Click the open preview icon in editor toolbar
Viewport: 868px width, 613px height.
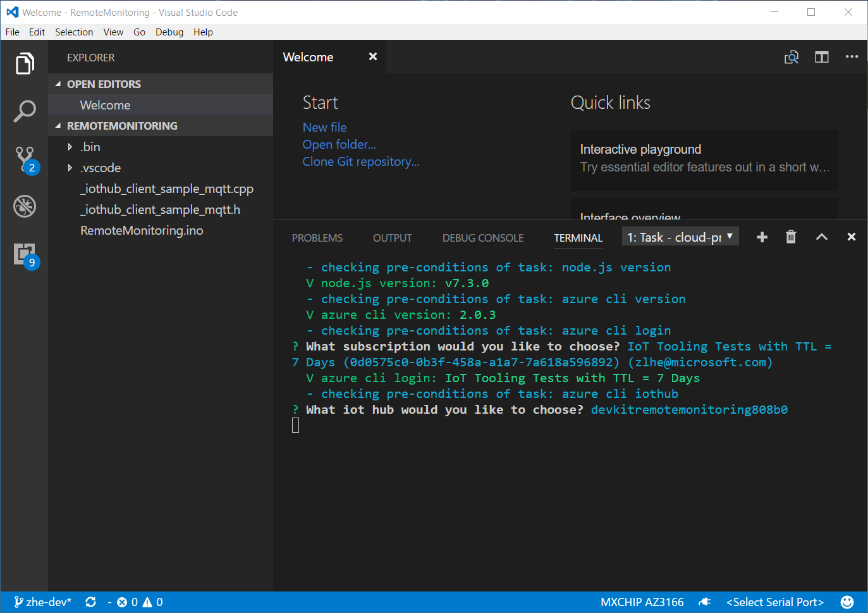coord(792,57)
